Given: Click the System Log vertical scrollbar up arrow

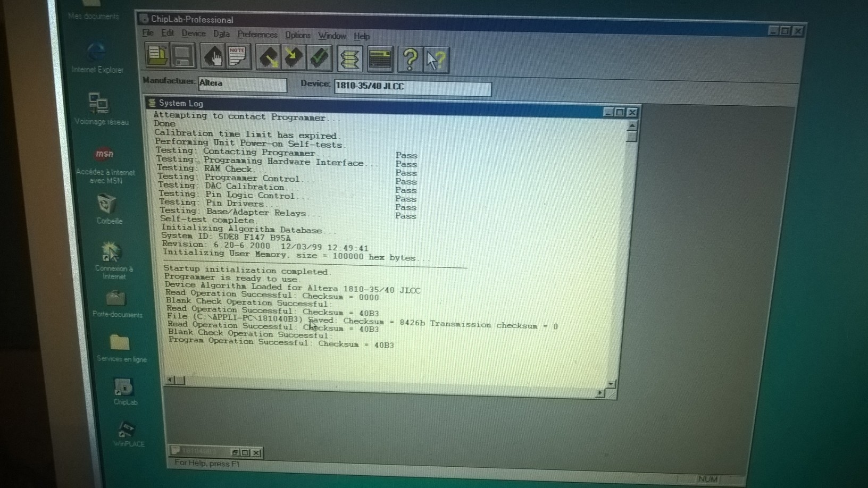Looking at the screenshot, I should [x=632, y=125].
